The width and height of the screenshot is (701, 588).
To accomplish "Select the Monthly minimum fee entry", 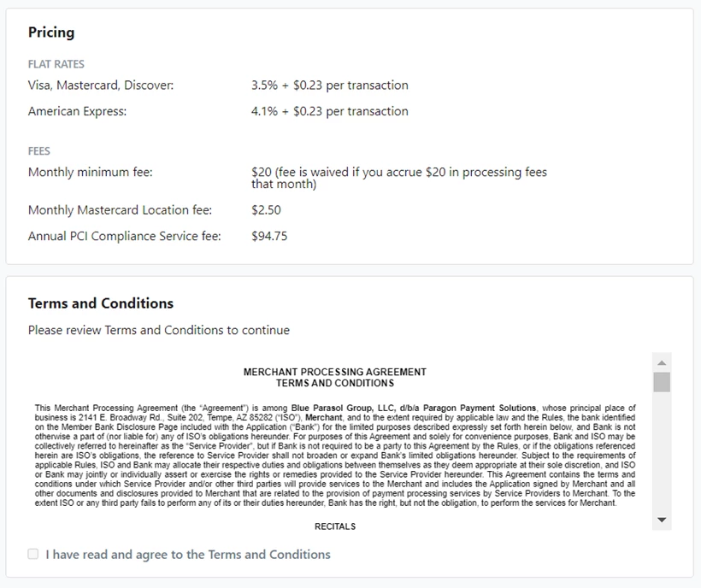I will click(x=91, y=172).
